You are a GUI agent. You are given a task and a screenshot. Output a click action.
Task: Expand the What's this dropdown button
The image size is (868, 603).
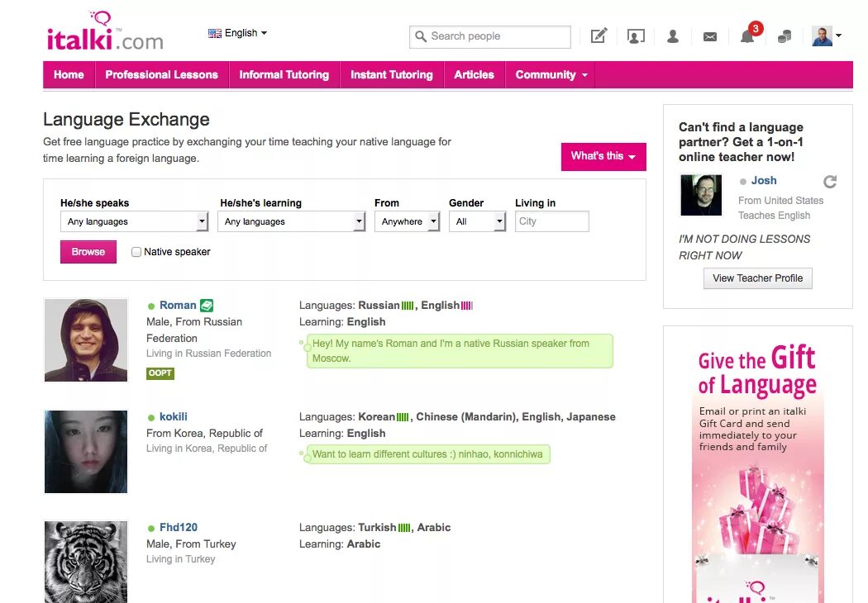click(603, 157)
